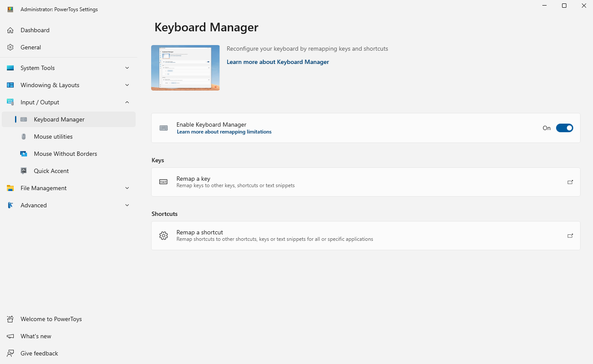Expand the Windowing & Layouts chevron
The width and height of the screenshot is (593, 364).
coord(127,85)
